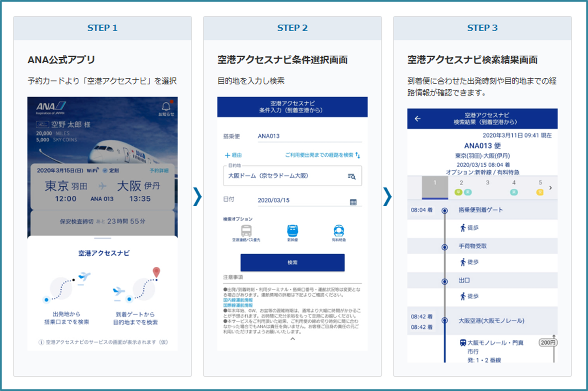588x391 pixels.
Task: Click the 日付 field showing 2020/03/15
Action: (309, 200)
